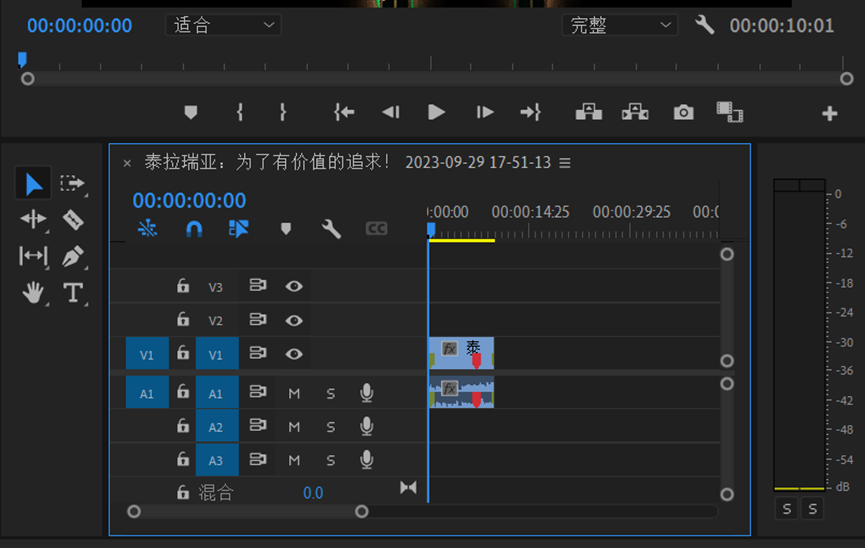Select the Type tool
This screenshot has width=865, height=548.
(72, 292)
